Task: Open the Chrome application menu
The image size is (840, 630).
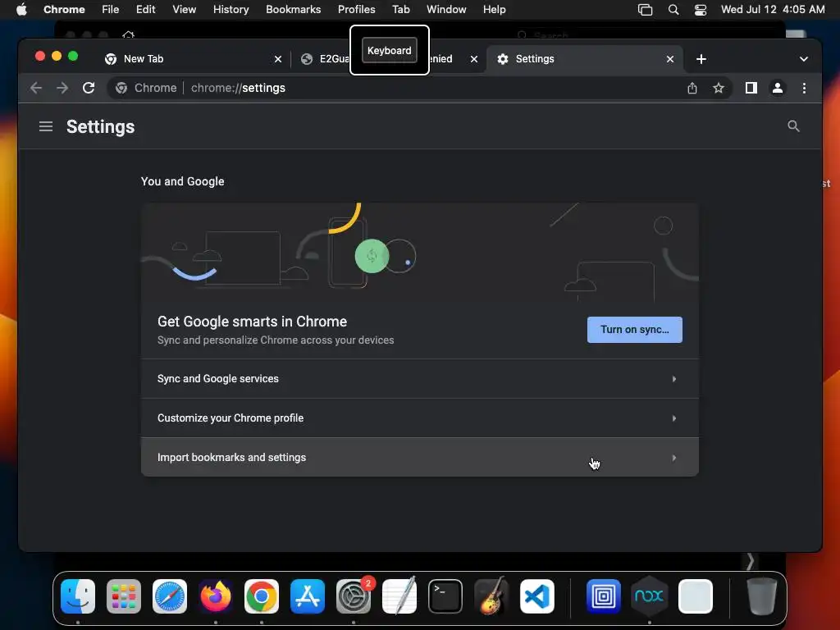Action: pyautogui.click(x=64, y=9)
